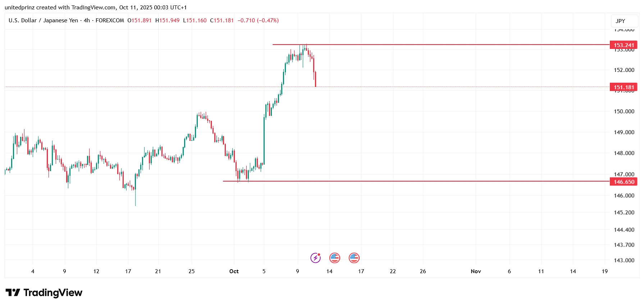Viewport: 644px width, 307px height.
Task: Click the 150.000 level on the price axis
Action: (624, 111)
